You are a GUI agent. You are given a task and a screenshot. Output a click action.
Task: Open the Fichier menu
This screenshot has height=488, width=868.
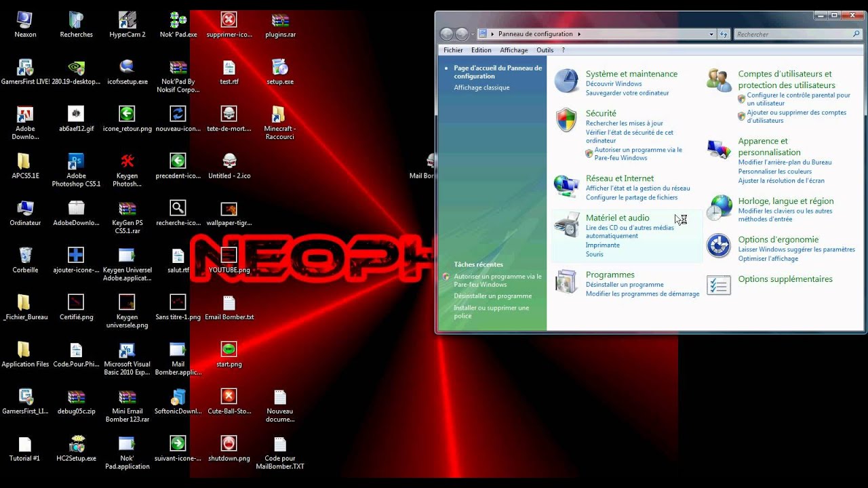click(453, 50)
